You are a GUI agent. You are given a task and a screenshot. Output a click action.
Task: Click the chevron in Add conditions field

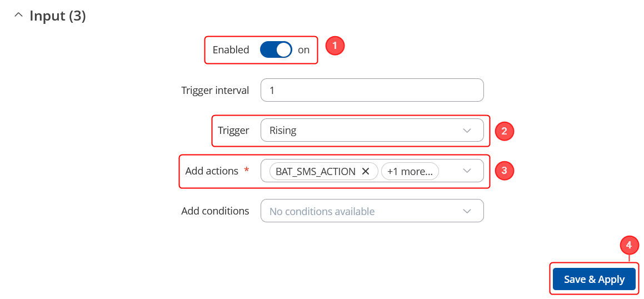467,211
